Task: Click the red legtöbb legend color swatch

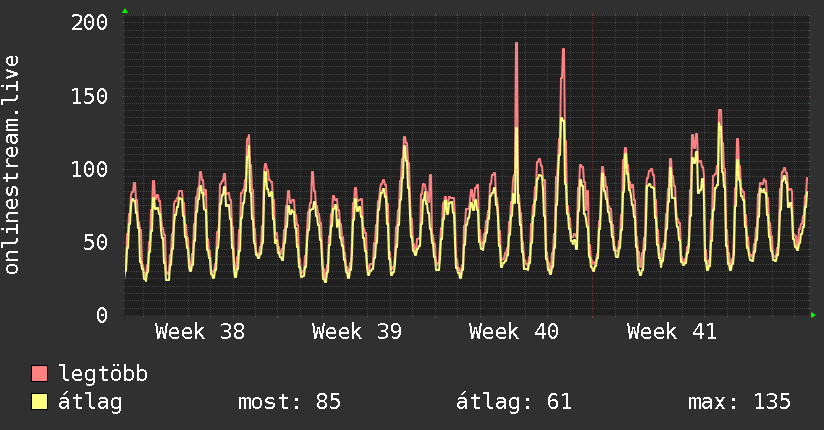Action: [x=40, y=374]
